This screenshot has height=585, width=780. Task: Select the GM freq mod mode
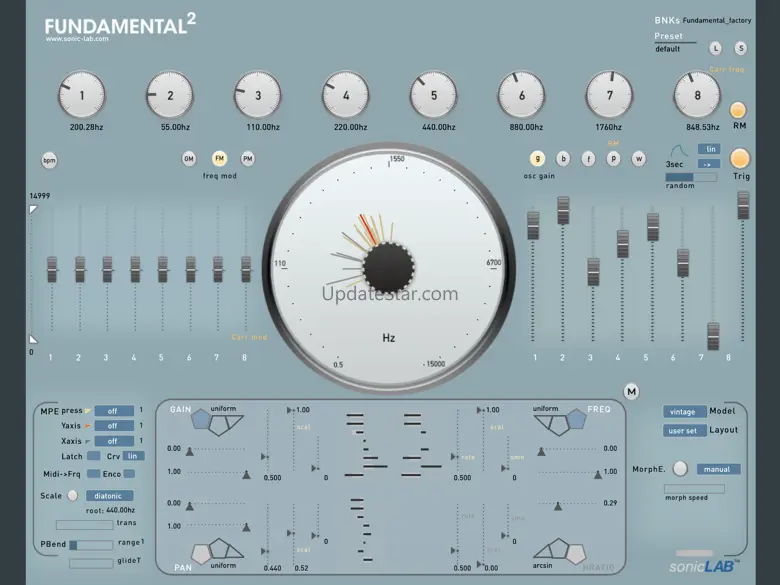(x=189, y=159)
